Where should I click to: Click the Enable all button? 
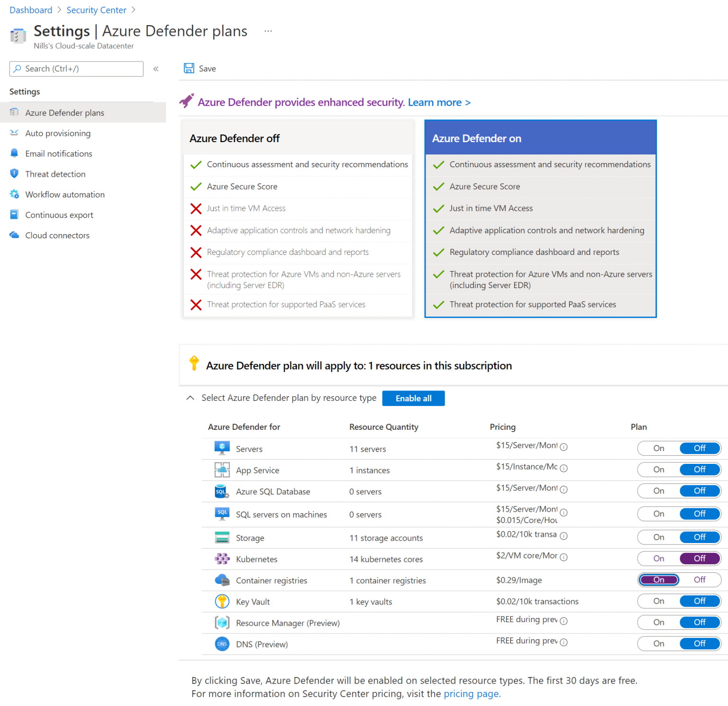413,398
